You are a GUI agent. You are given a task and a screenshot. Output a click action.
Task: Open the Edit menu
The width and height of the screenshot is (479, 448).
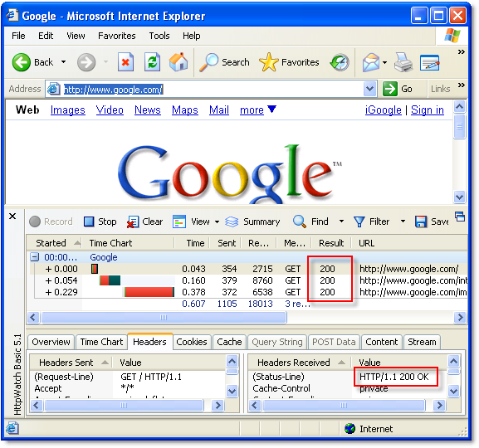tap(46, 36)
